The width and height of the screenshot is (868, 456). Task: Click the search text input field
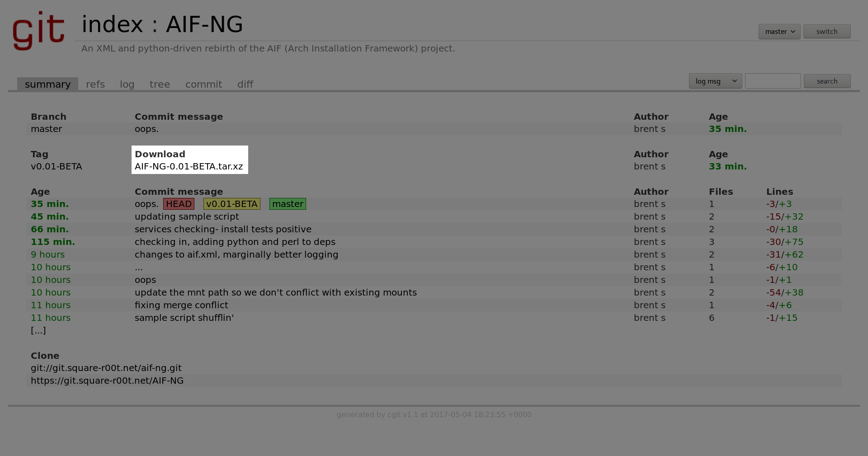click(x=773, y=81)
